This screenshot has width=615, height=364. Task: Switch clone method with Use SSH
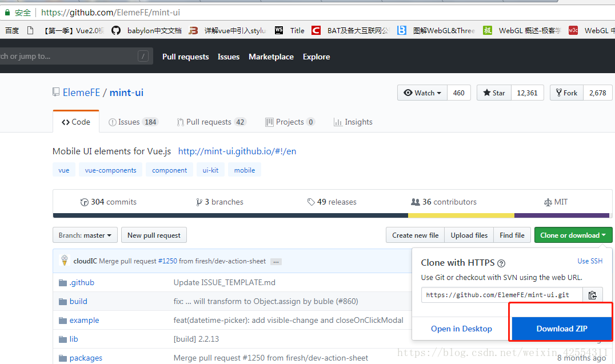coord(590,261)
